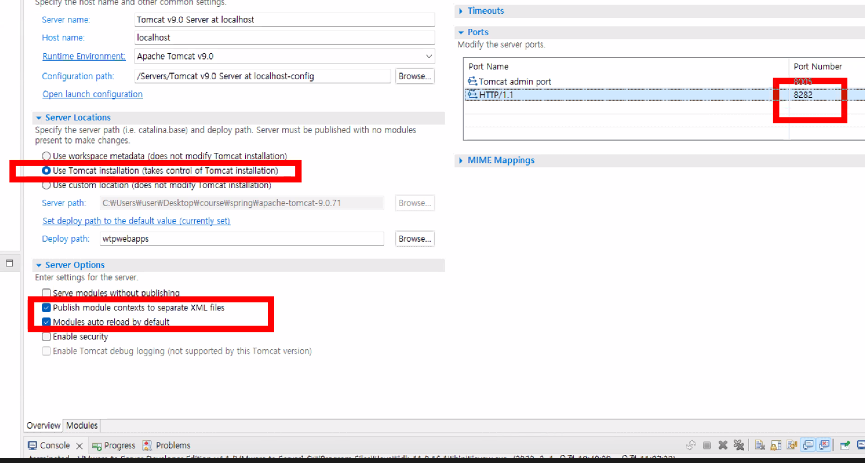Click the Progress tab icon

[97, 445]
